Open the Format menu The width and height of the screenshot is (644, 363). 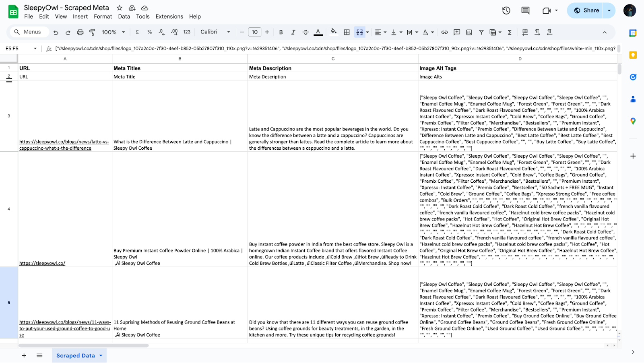point(103,16)
